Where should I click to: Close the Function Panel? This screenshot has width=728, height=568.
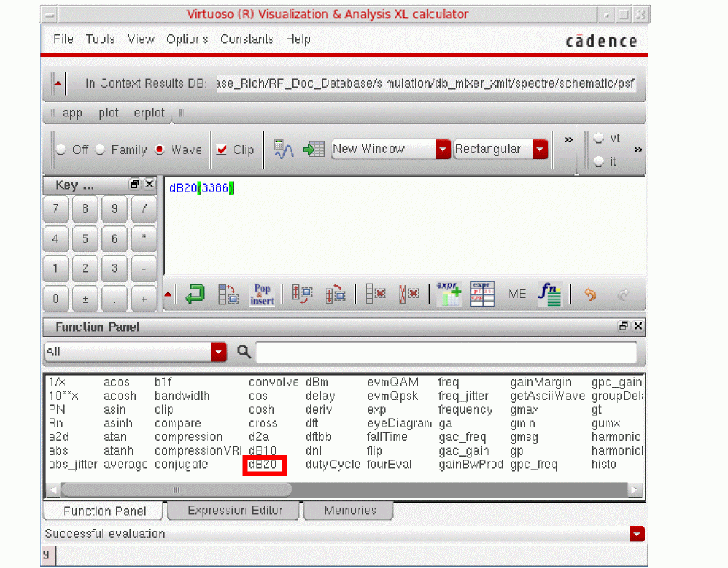pyautogui.click(x=638, y=326)
